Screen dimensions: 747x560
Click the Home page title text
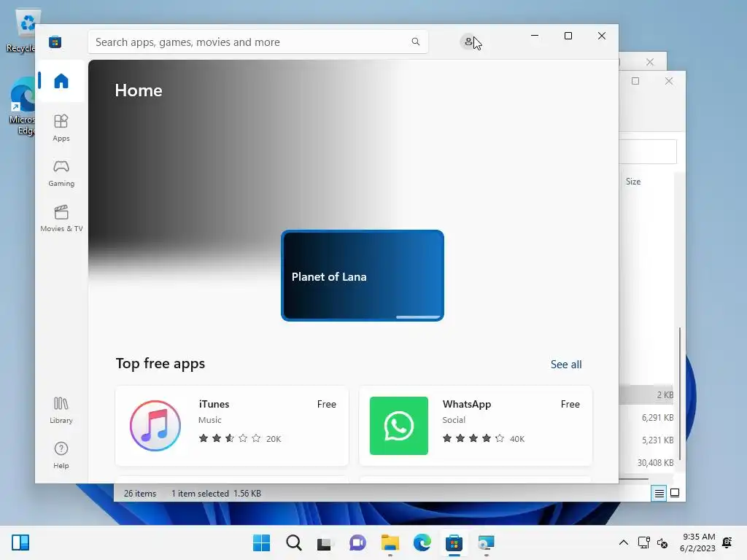pyautogui.click(x=139, y=90)
